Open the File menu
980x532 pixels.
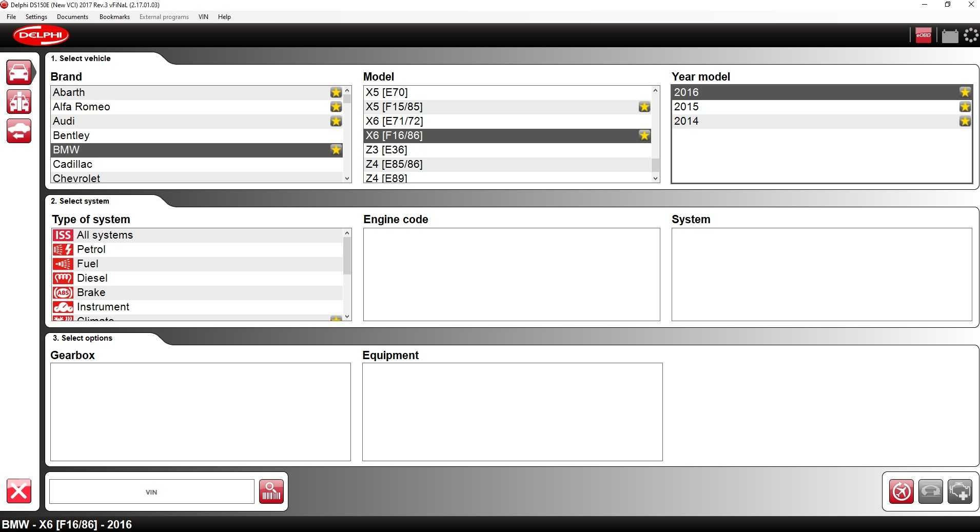(11, 17)
